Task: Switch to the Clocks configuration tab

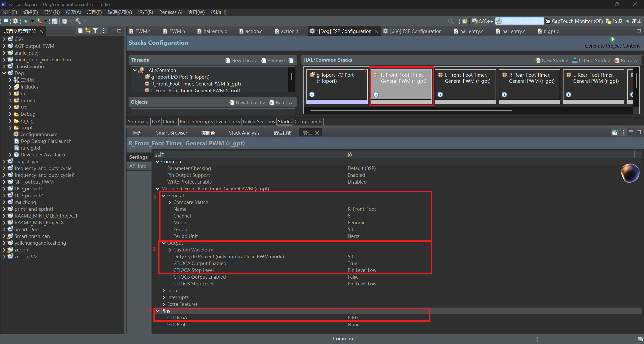Action: [x=169, y=121]
